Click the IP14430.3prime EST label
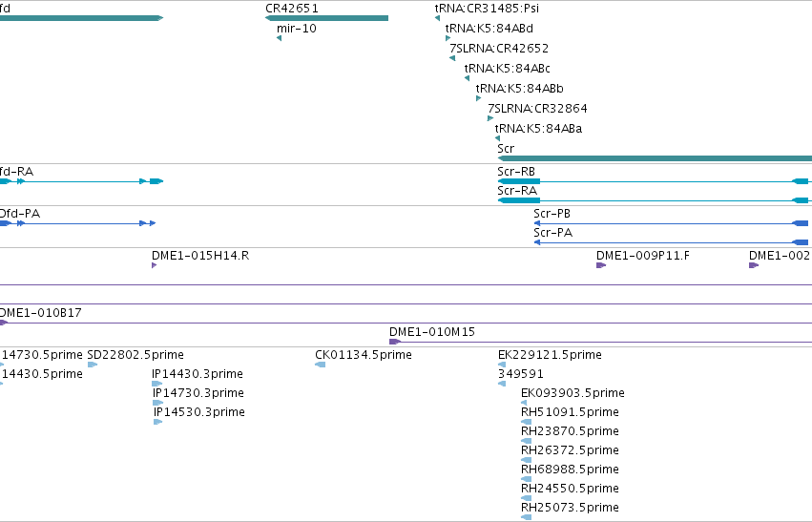 click(x=198, y=374)
